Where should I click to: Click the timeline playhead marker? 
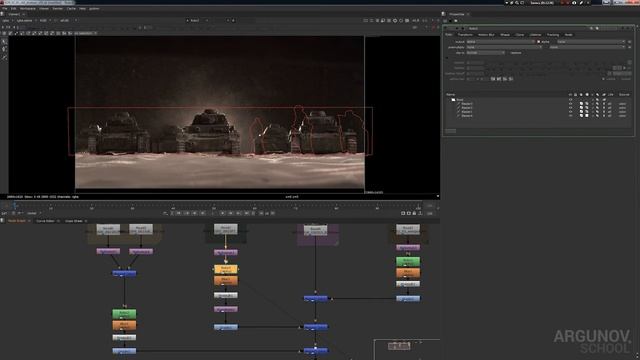click(x=15, y=205)
